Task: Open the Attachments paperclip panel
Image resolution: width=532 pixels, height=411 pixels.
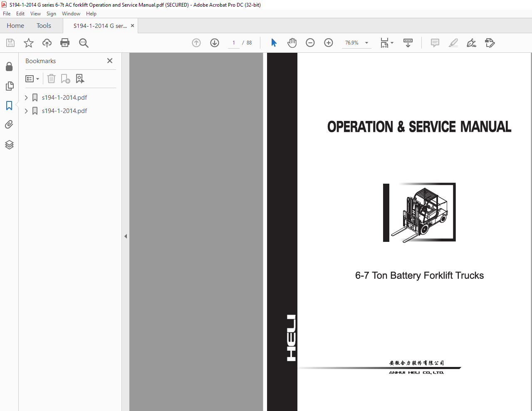Action: pyautogui.click(x=9, y=125)
